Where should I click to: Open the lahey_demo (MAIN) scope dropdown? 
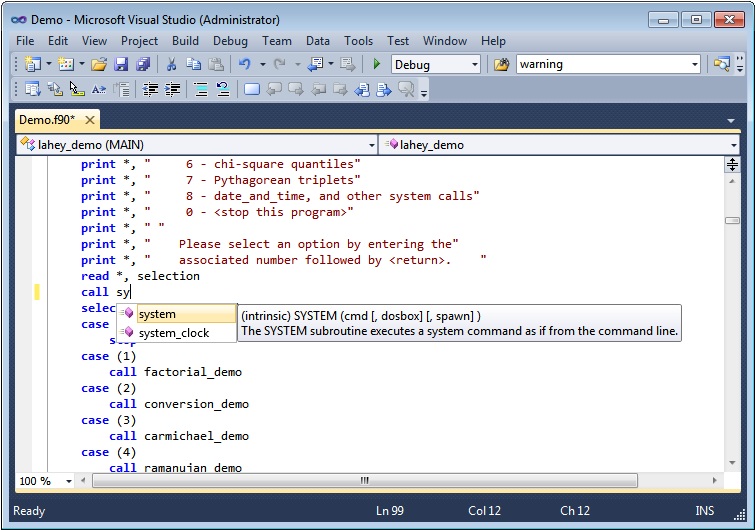pyautogui.click(x=371, y=145)
